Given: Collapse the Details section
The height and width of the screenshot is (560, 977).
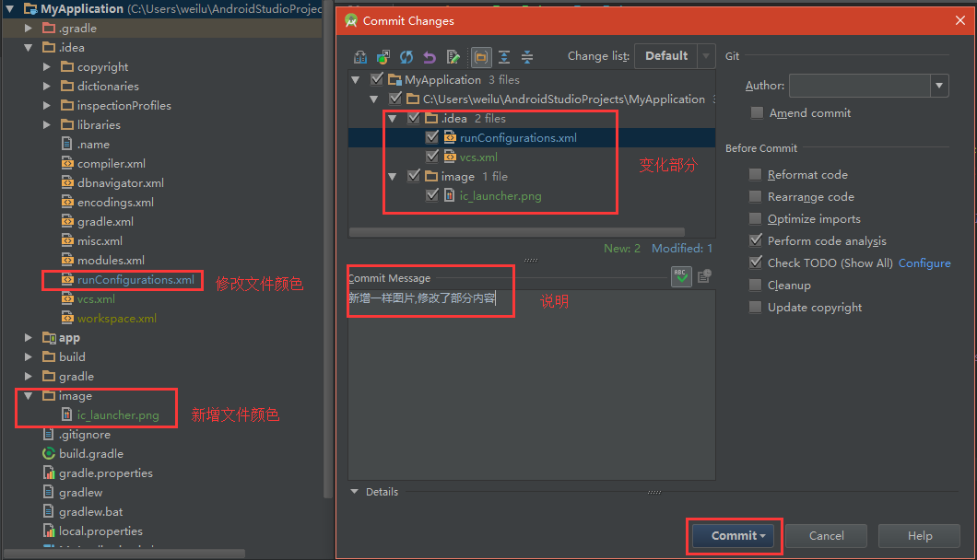Looking at the screenshot, I should pyautogui.click(x=355, y=492).
